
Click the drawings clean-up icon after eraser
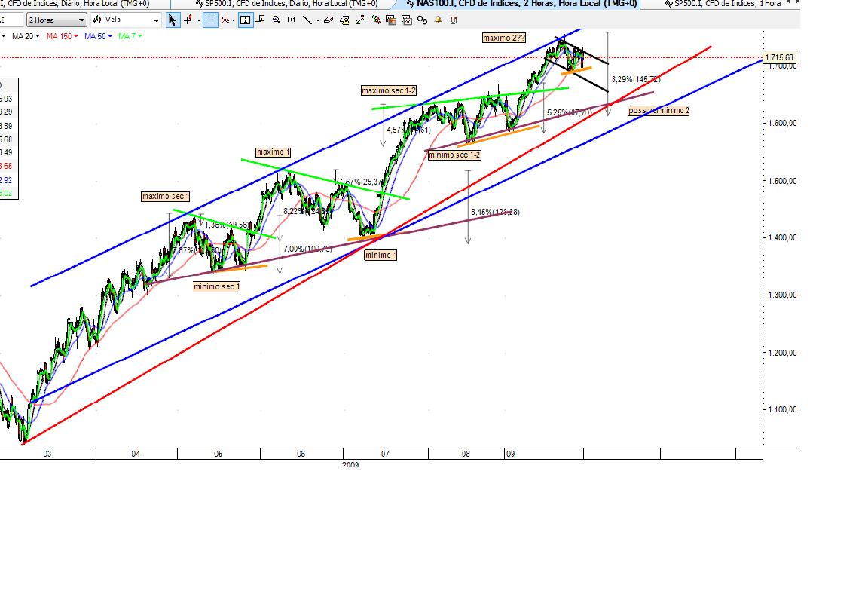click(x=344, y=20)
